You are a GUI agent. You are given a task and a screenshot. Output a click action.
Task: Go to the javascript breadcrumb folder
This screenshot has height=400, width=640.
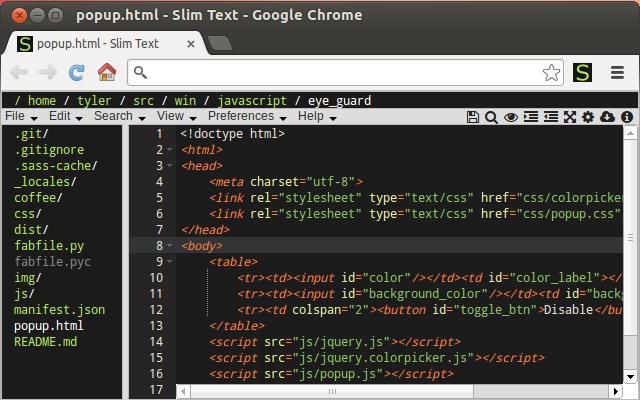pos(252,100)
